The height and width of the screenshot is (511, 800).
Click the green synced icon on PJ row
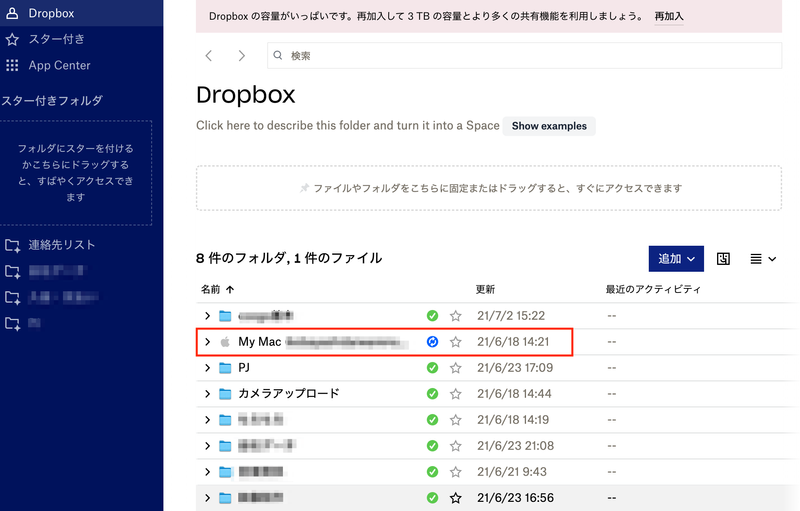point(432,368)
